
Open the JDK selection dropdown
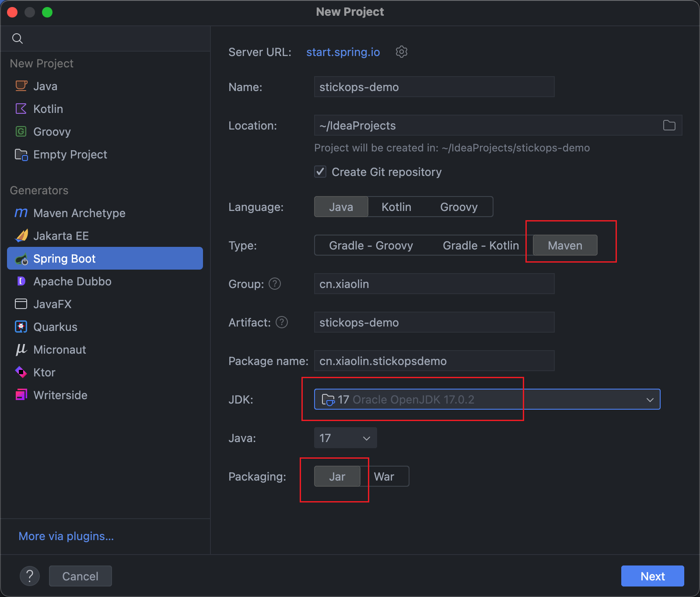click(x=651, y=399)
